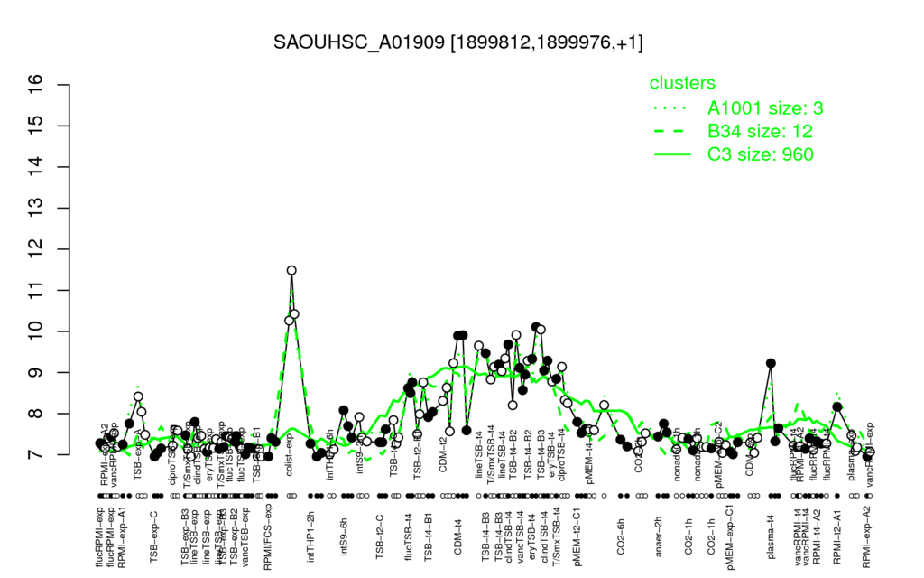This screenshot has height=578, width=924.
Task: Click the filled peak point above plasma-t4
Action: click(x=771, y=363)
